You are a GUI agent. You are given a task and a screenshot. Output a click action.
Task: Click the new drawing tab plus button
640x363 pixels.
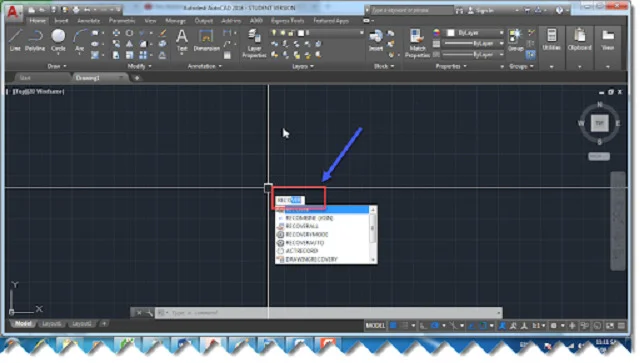coord(137,78)
